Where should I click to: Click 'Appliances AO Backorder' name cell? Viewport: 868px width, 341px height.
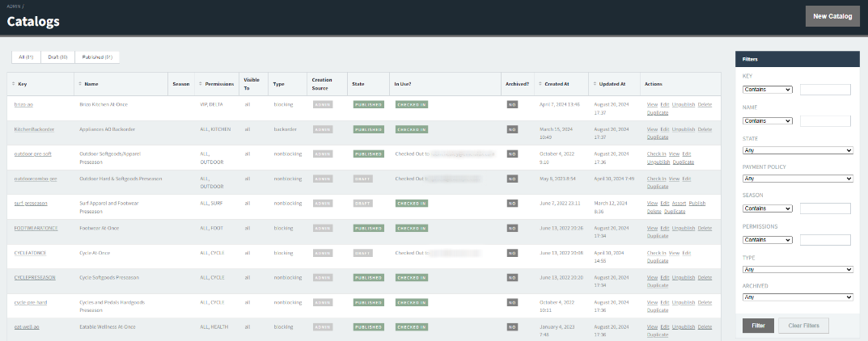coord(108,129)
